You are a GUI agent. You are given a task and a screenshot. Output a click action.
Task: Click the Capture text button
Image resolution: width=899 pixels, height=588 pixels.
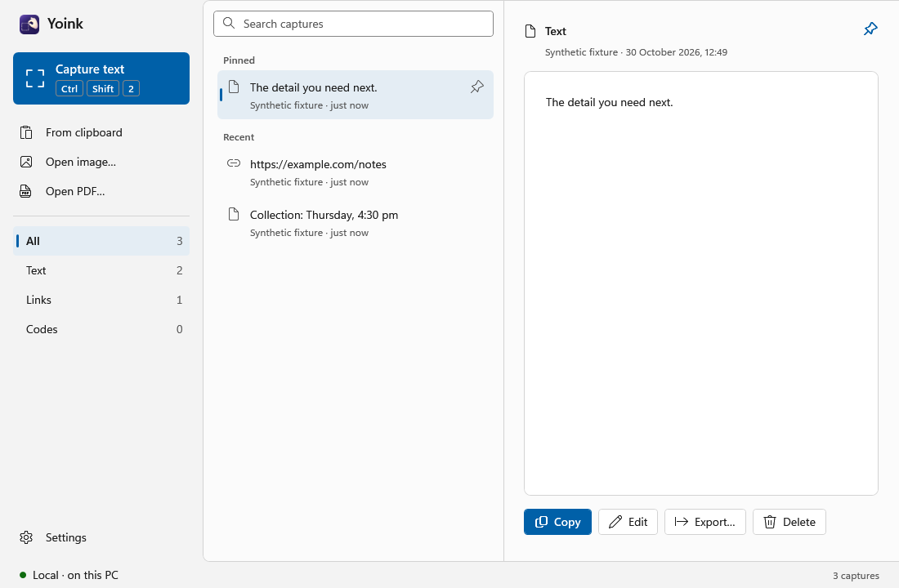101,78
